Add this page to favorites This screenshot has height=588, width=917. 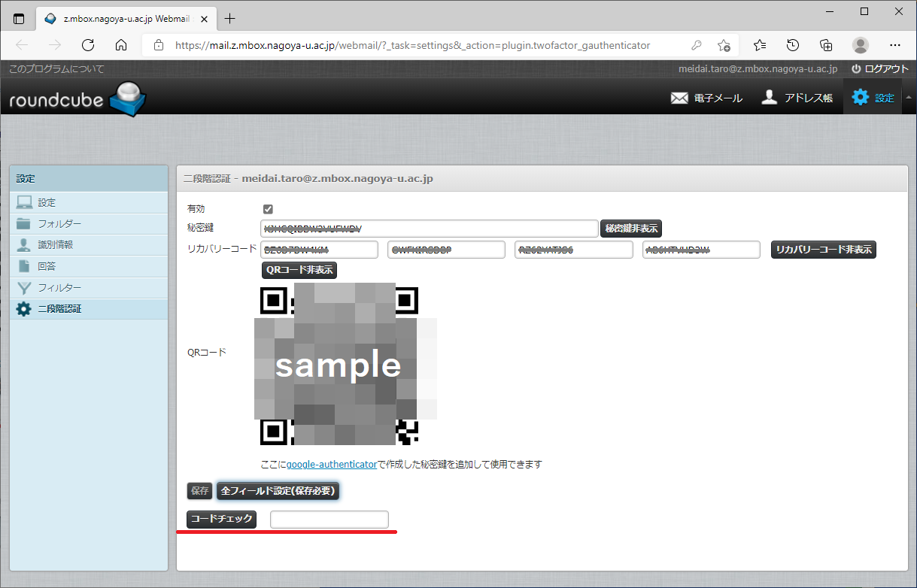724,45
